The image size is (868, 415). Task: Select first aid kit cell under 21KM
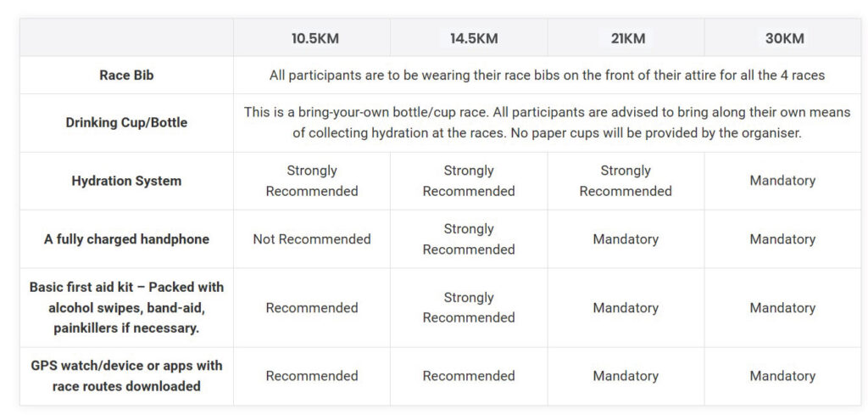[x=626, y=307]
